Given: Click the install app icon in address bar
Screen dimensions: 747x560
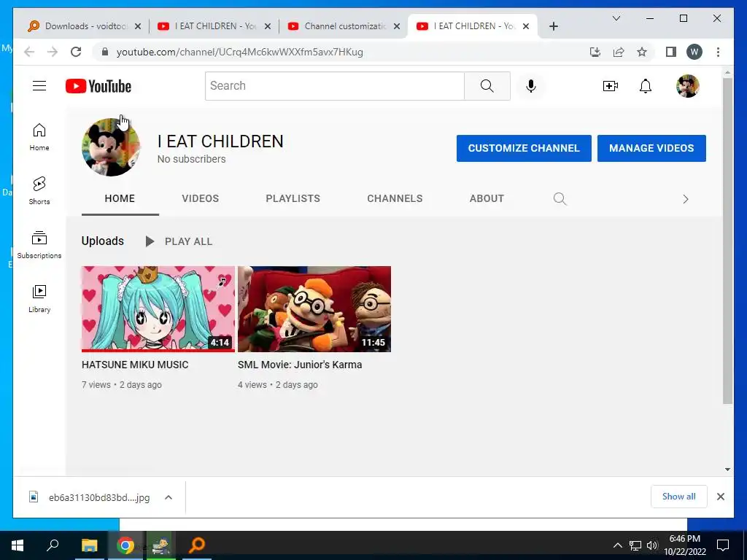Looking at the screenshot, I should pos(595,52).
